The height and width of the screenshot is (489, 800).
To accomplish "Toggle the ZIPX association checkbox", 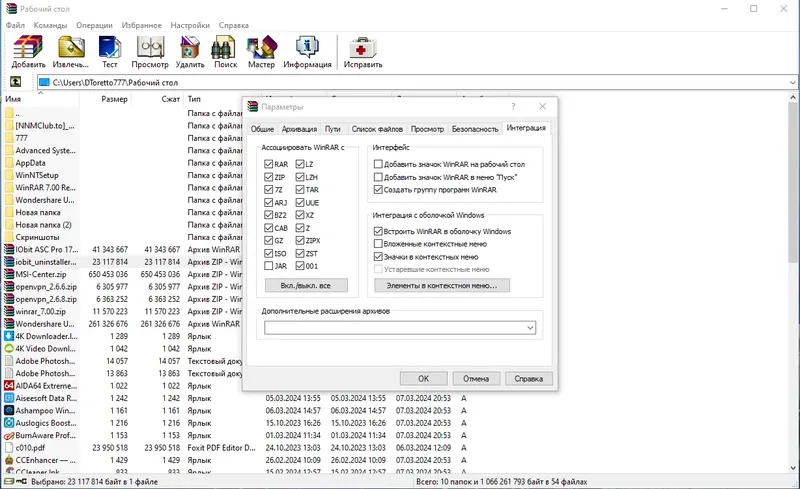I will [300, 240].
